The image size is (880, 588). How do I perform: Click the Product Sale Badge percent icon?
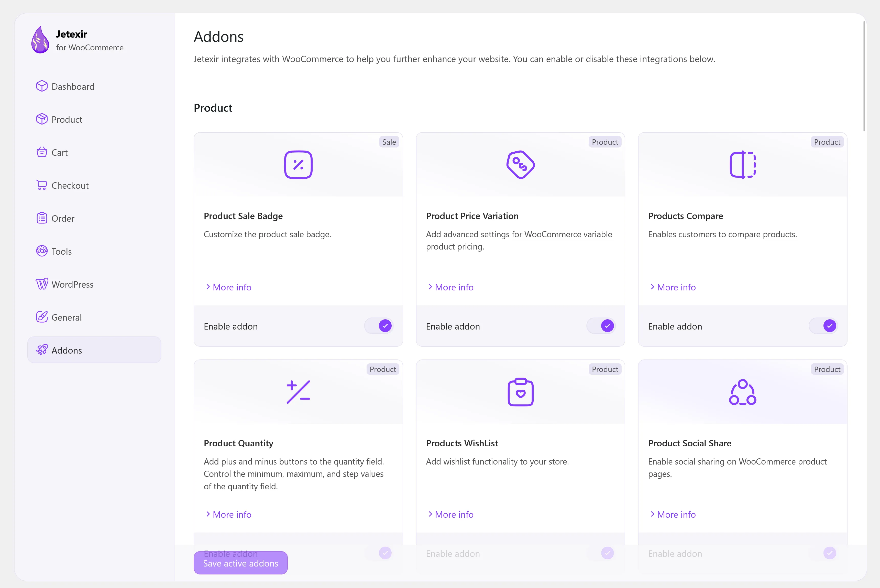[298, 165]
